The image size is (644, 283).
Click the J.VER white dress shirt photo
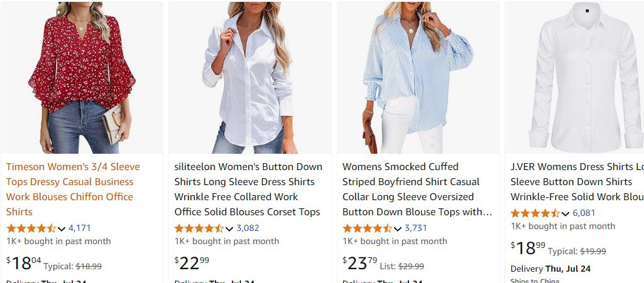[575, 78]
